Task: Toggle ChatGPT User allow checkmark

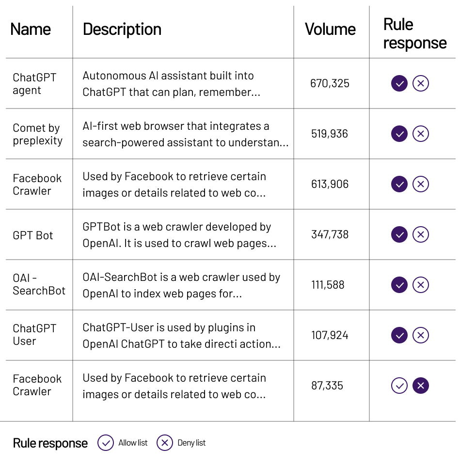Action: [399, 335]
